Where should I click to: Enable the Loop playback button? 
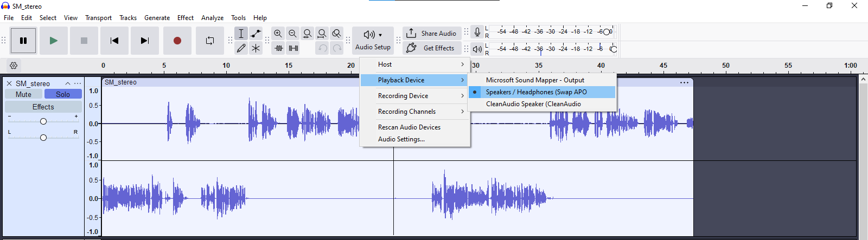[209, 41]
